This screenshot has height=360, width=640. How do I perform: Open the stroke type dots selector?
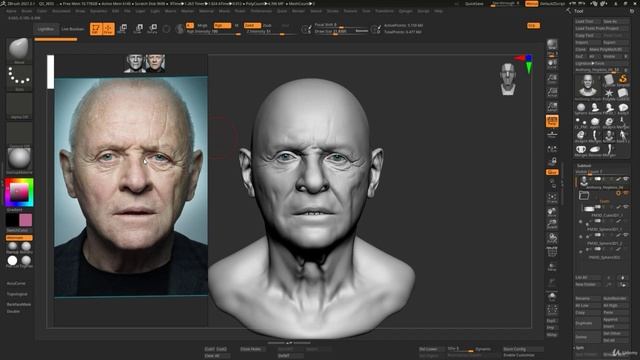click(19, 78)
